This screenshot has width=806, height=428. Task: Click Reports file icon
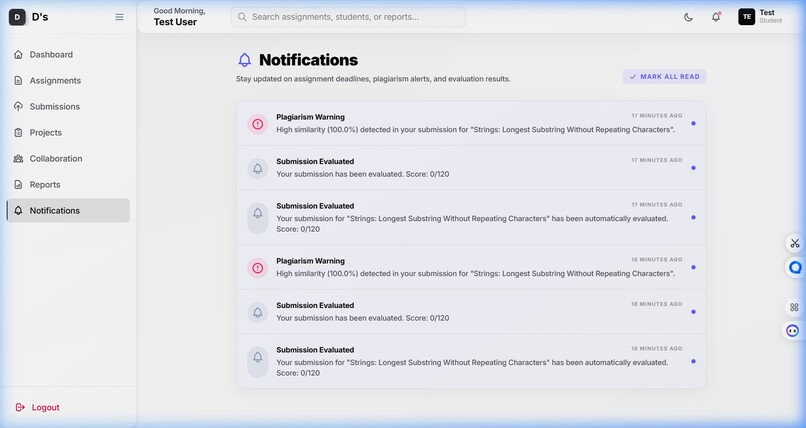(x=19, y=184)
